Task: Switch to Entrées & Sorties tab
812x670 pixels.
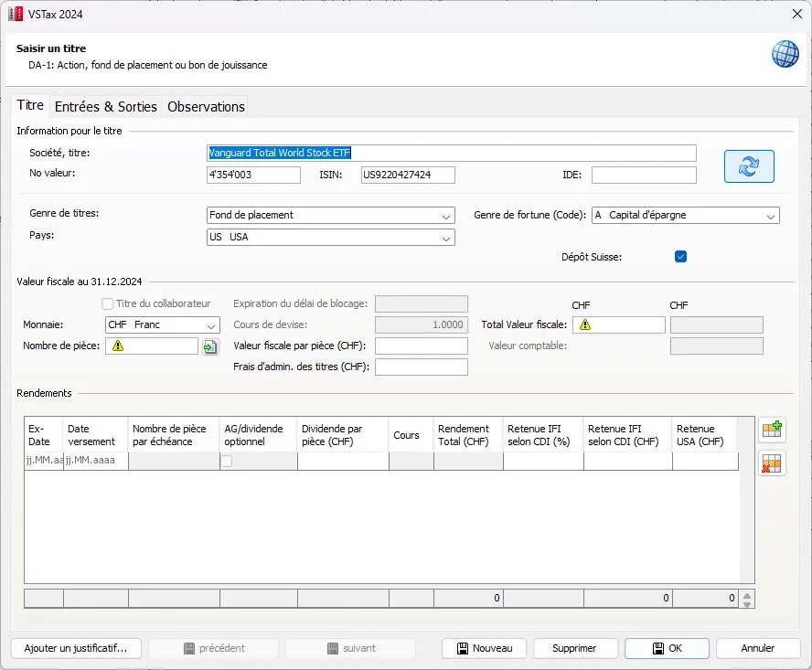Action: click(105, 107)
